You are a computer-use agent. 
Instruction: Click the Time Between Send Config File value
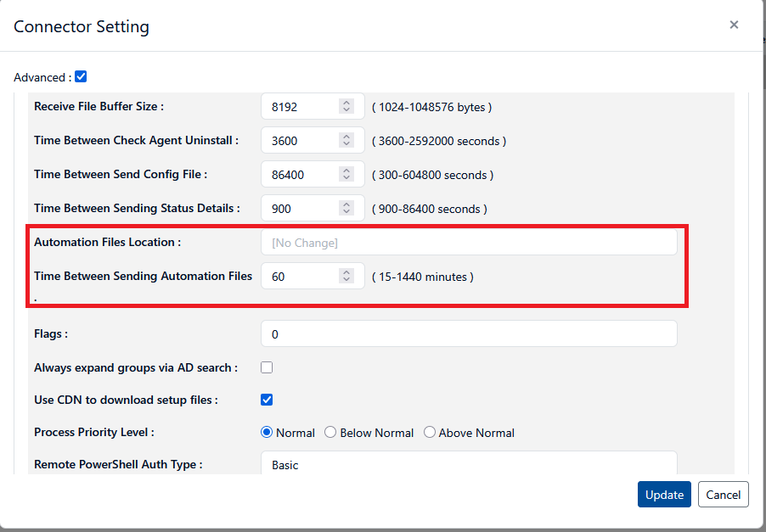click(297, 175)
